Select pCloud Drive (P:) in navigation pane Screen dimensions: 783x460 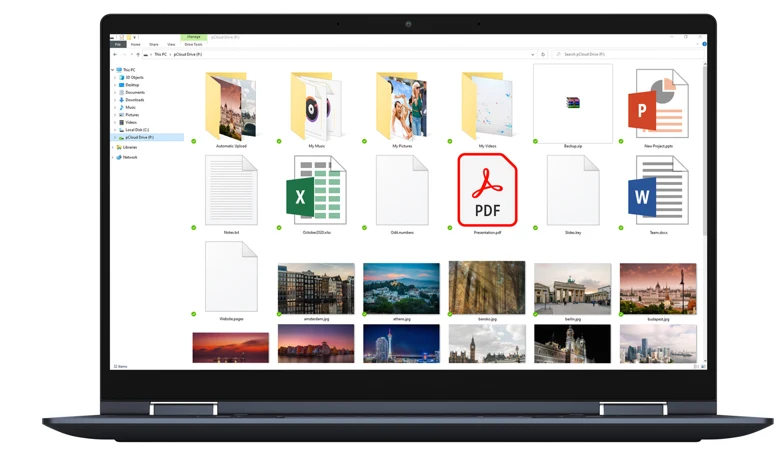(147, 137)
